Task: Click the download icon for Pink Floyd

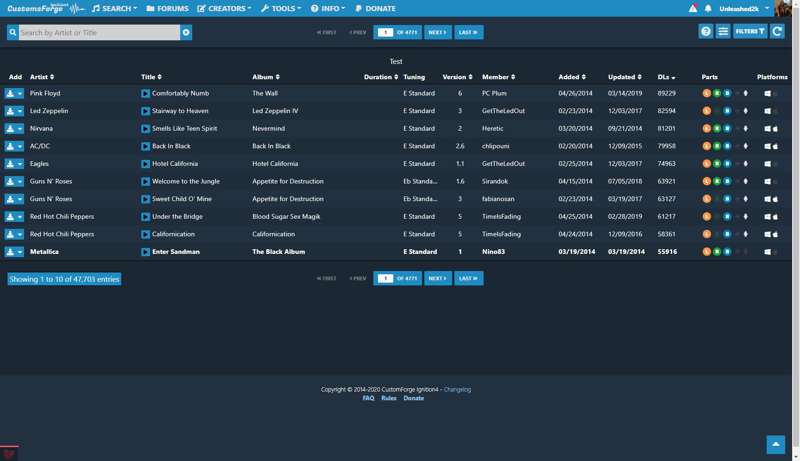Action: pos(11,94)
